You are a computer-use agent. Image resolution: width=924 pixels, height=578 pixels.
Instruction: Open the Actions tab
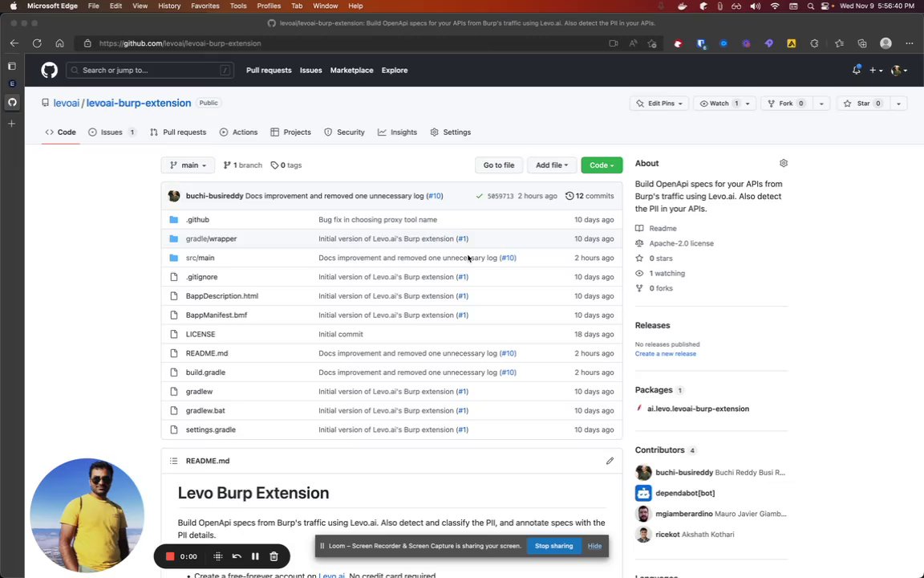[239, 132]
